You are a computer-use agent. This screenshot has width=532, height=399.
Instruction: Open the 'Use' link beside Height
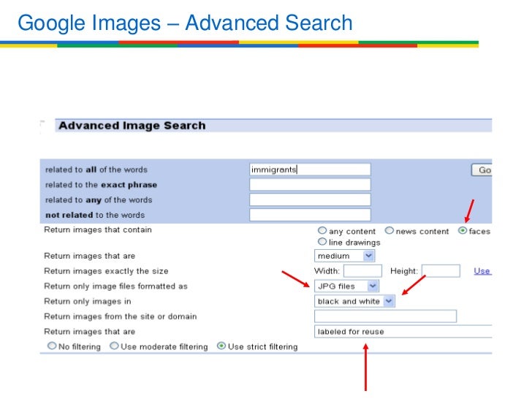(x=482, y=271)
